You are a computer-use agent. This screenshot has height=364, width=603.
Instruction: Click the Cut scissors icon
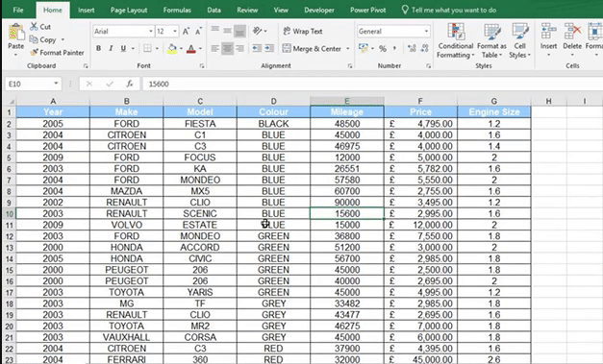point(35,27)
